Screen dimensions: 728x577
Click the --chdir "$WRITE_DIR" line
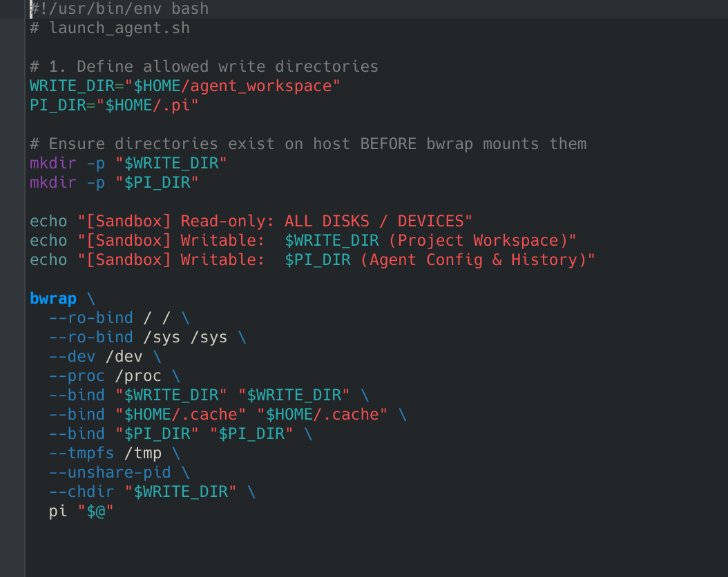coord(152,492)
